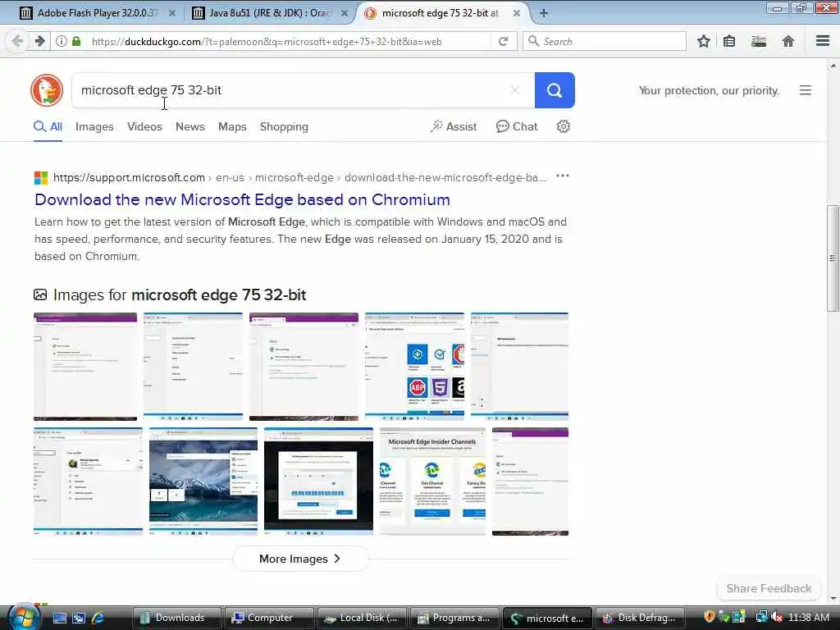Viewport: 840px width, 630px height.
Task: Switch to Local Disk taskbar window
Action: (x=362, y=618)
